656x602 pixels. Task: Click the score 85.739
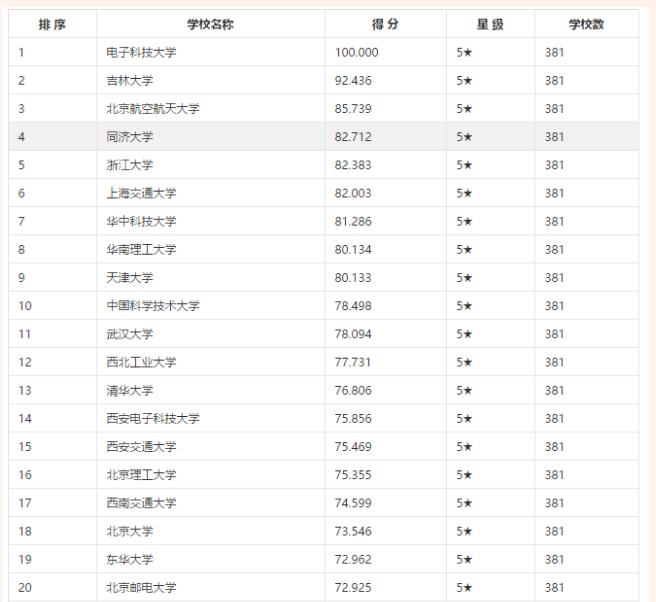click(353, 109)
